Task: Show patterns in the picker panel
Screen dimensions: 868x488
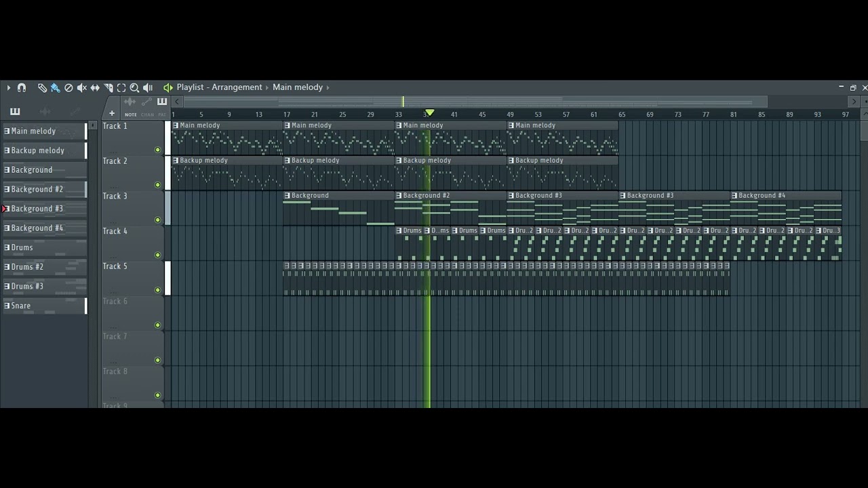Action: (x=15, y=111)
